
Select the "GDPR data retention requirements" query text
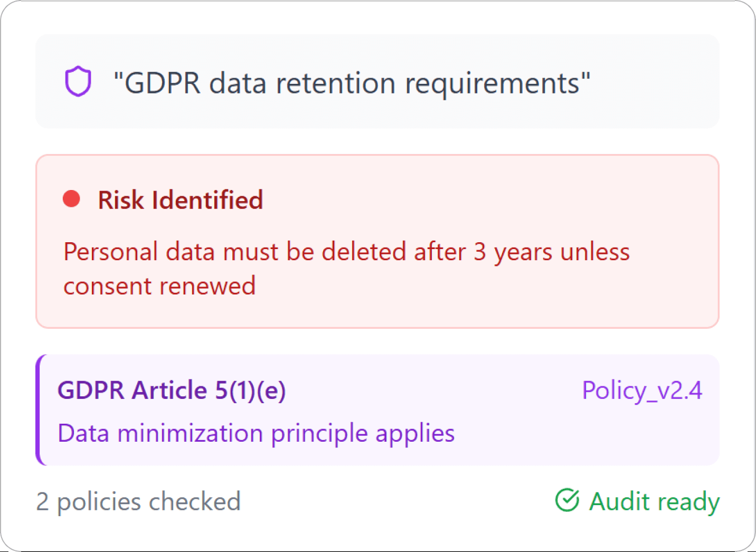click(x=352, y=83)
